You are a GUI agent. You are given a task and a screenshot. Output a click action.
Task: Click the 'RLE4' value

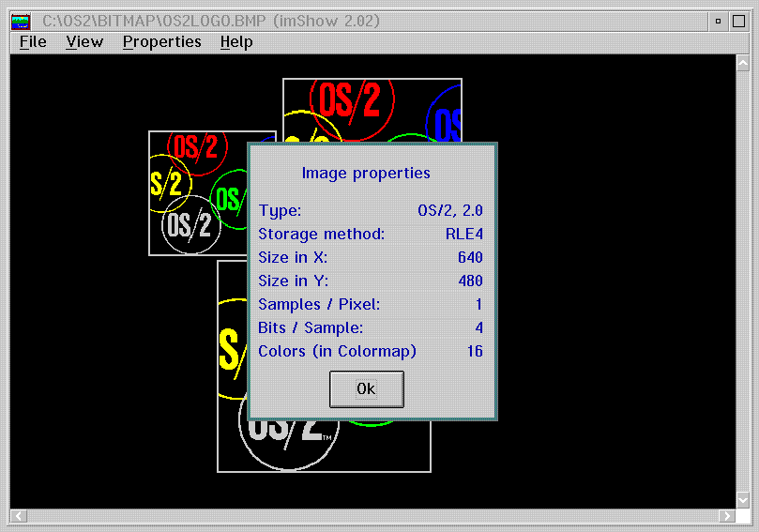click(464, 235)
